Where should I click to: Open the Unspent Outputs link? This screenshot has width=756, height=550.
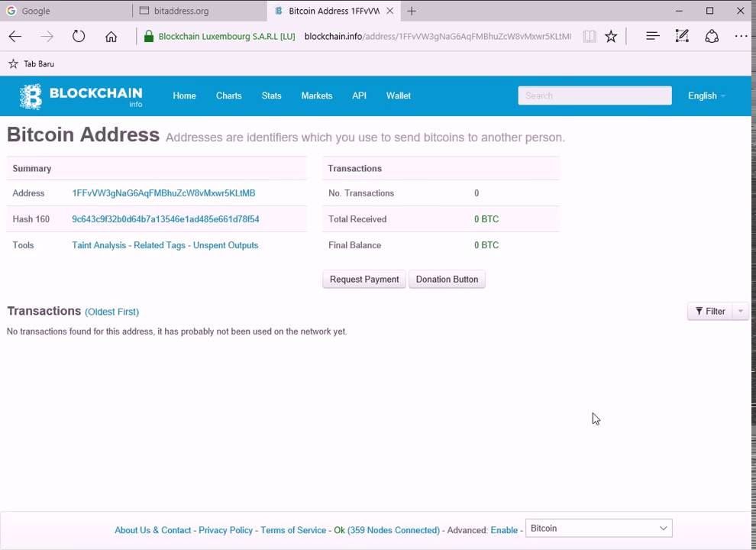225,245
